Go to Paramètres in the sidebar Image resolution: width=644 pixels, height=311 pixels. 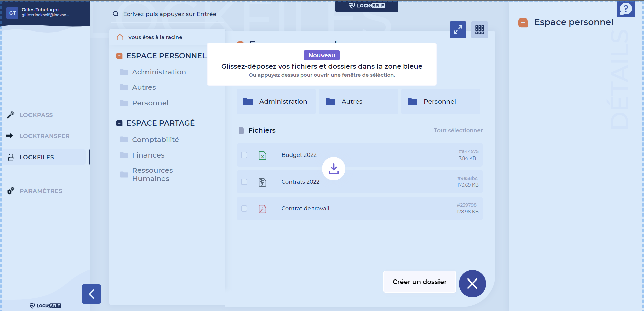(41, 191)
